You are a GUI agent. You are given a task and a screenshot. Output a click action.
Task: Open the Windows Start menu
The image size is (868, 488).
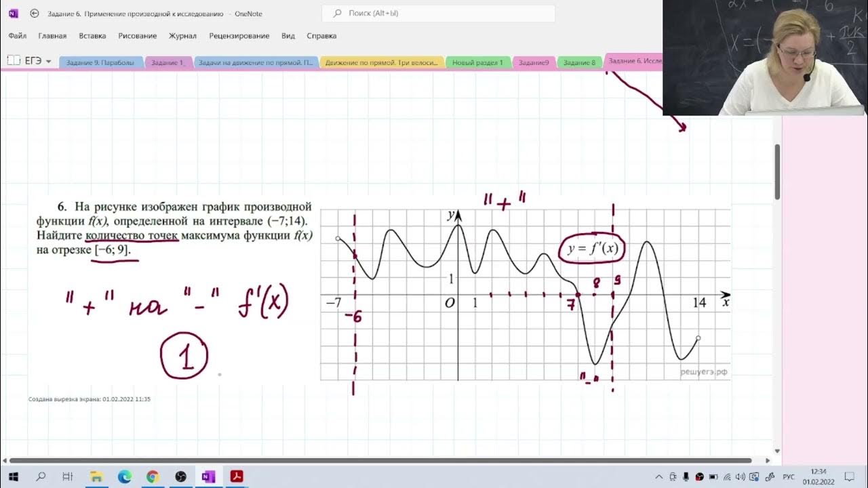[x=14, y=476]
